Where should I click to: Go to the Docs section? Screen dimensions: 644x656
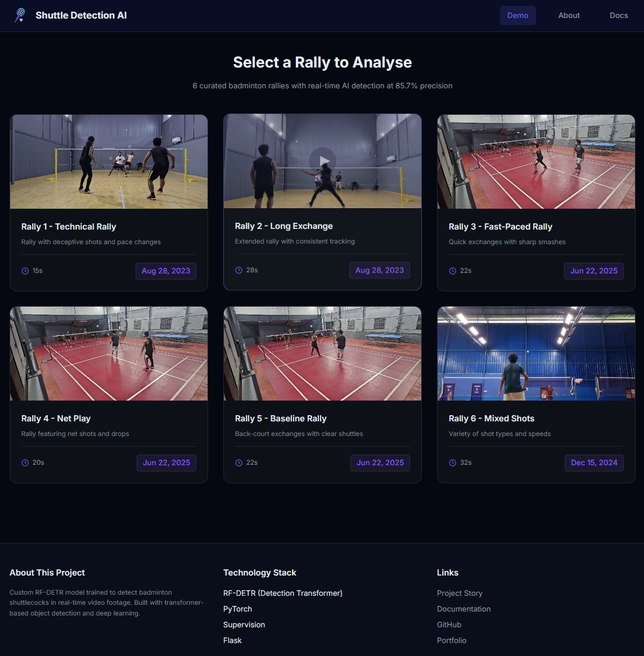coord(619,15)
